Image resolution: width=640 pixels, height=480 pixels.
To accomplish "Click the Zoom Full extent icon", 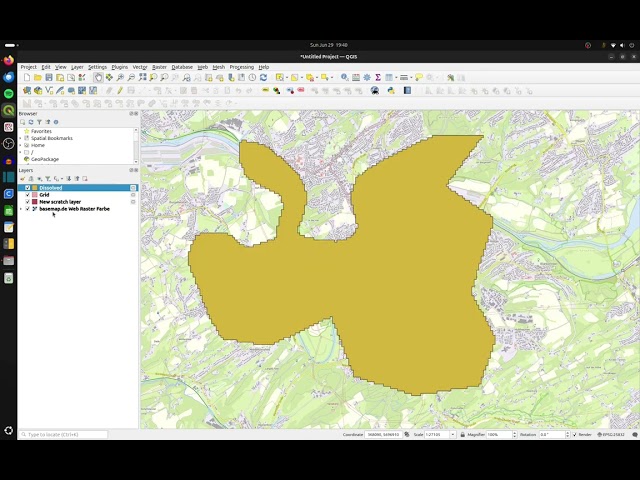I will click(x=142, y=78).
